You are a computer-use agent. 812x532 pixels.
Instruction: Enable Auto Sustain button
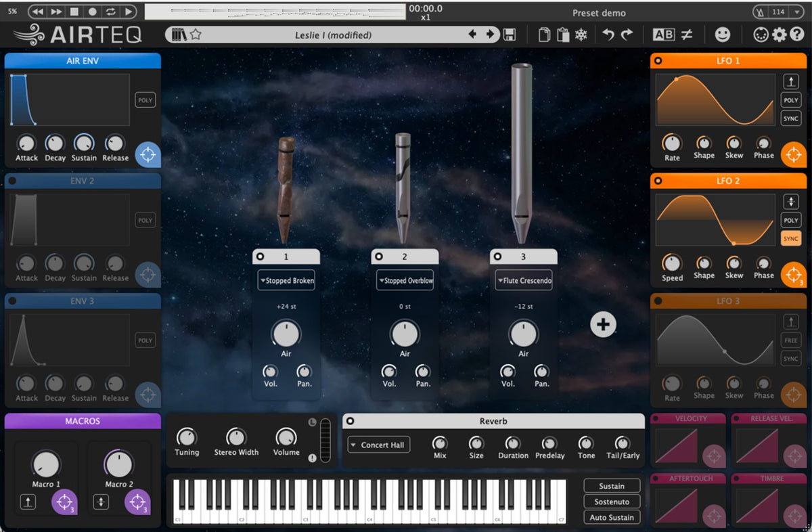(612, 517)
